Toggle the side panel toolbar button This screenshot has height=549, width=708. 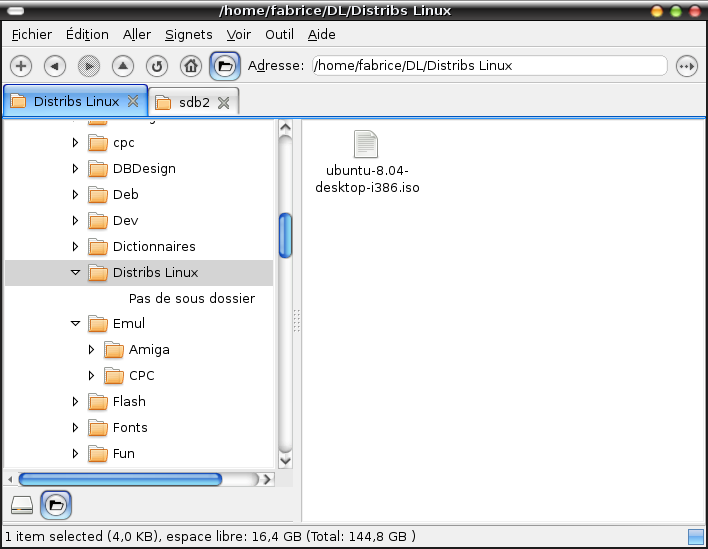(x=225, y=66)
